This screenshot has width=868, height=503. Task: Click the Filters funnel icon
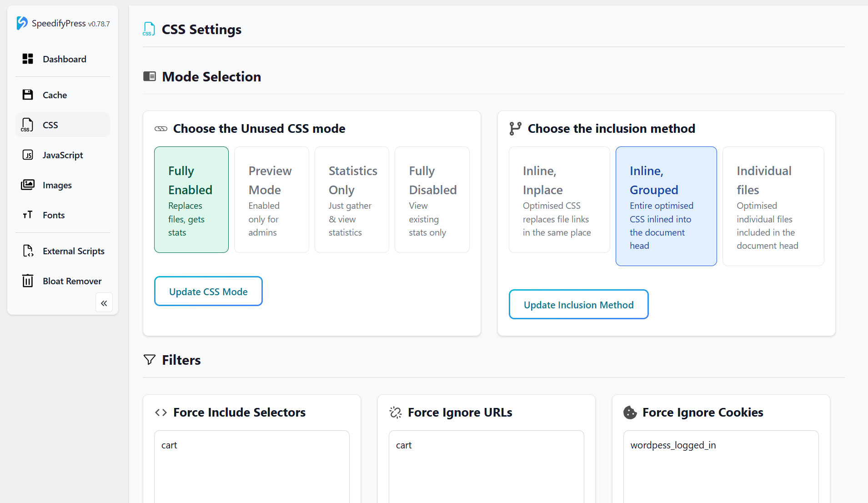click(x=150, y=360)
